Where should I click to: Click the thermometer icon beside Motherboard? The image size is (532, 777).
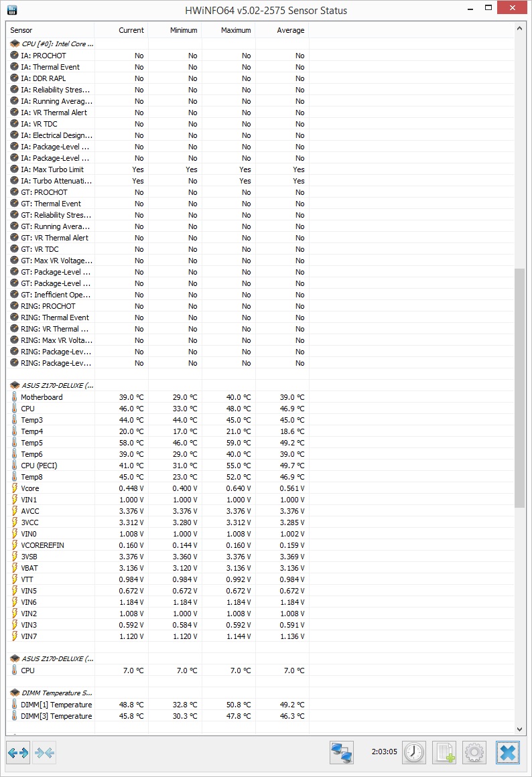coord(14,397)
